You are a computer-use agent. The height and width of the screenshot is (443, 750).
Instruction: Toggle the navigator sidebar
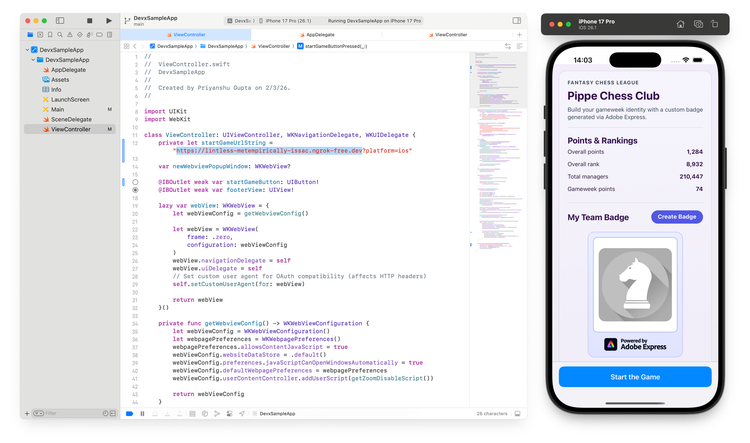(60, 21)
